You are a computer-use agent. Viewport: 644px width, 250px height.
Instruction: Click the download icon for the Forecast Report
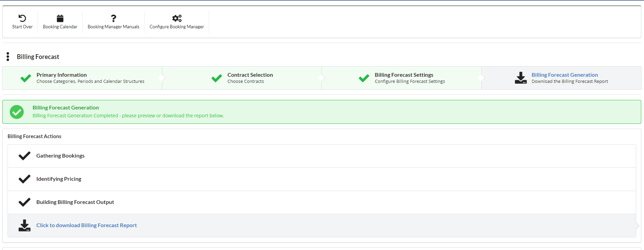24,225
